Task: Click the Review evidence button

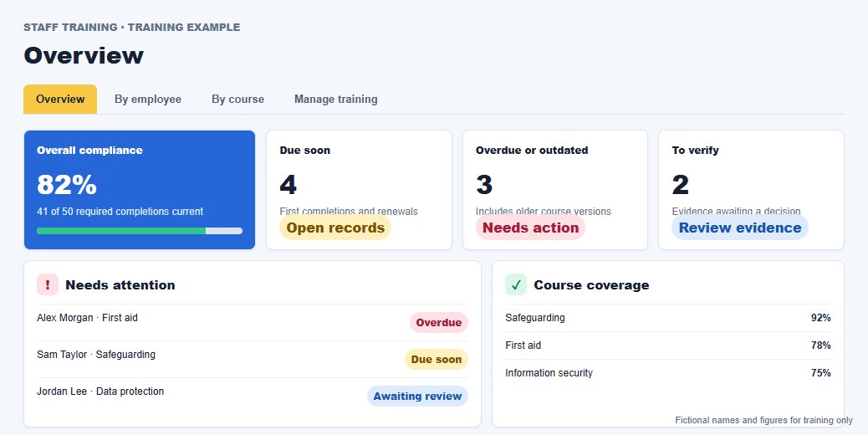Action: [740, 228]
